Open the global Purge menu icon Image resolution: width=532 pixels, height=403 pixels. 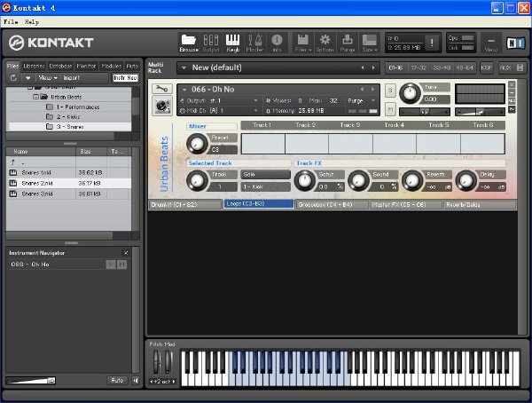pyautogui.click(x=347, y=43)
